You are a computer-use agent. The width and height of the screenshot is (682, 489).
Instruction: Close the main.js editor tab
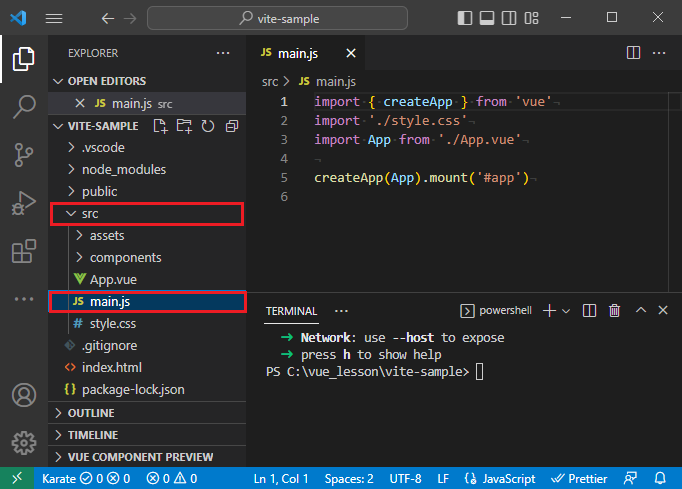tap(351, 53)
